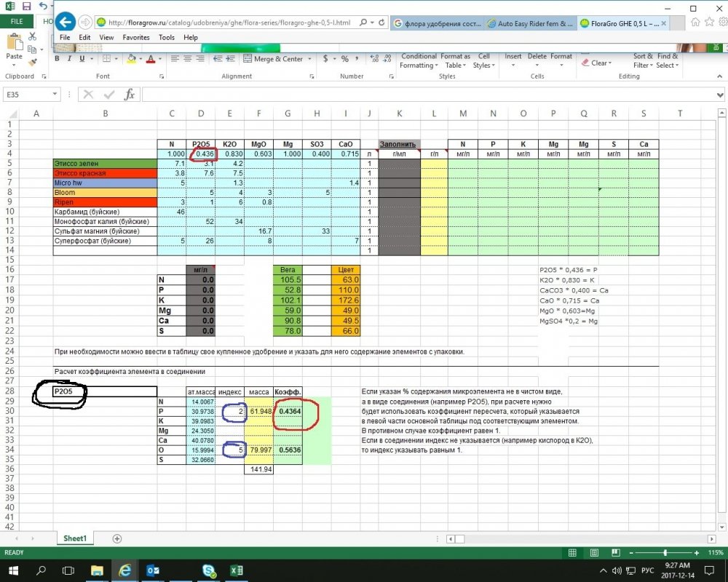Apply percent style number format

coord(344,59)
